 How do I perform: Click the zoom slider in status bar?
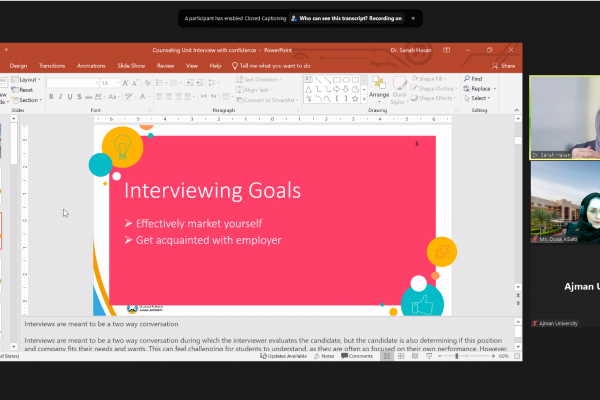[x=457, y=356]
